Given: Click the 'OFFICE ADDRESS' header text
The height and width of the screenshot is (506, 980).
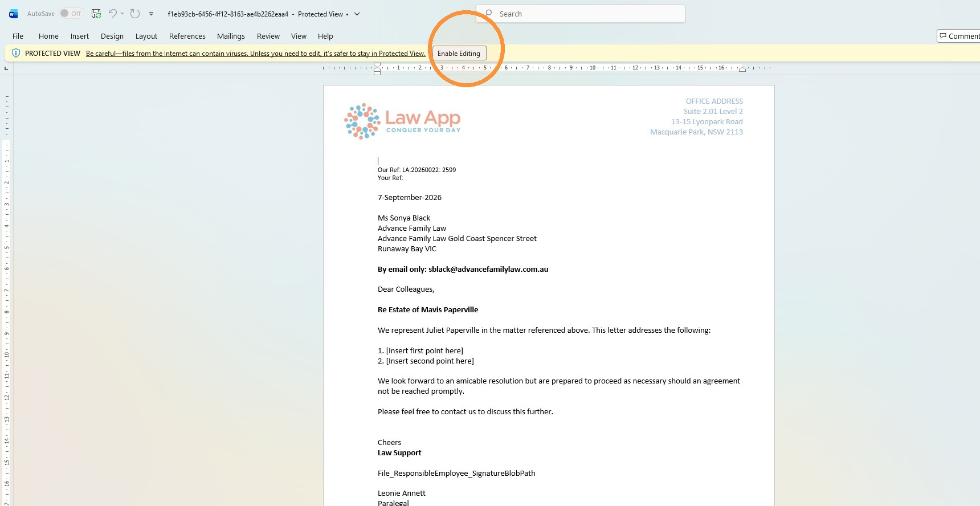Looking at the screenshot, I should point(714,101).
